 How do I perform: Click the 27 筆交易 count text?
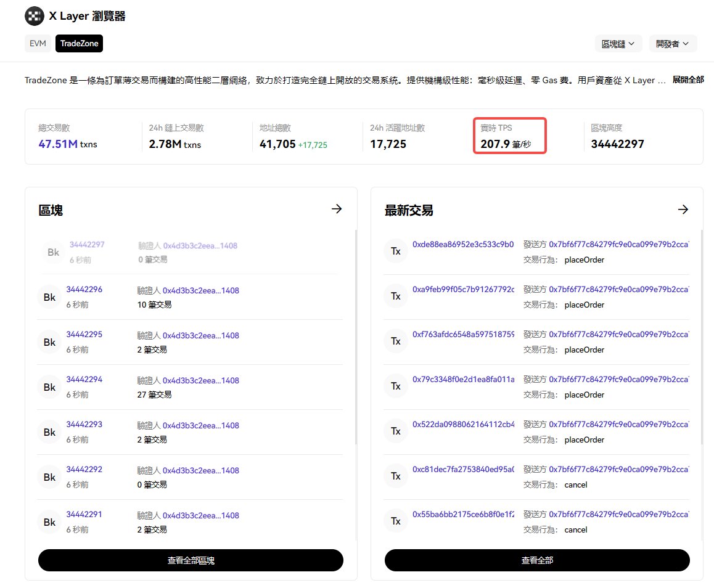pyautogui.click(x=154, y=394)
